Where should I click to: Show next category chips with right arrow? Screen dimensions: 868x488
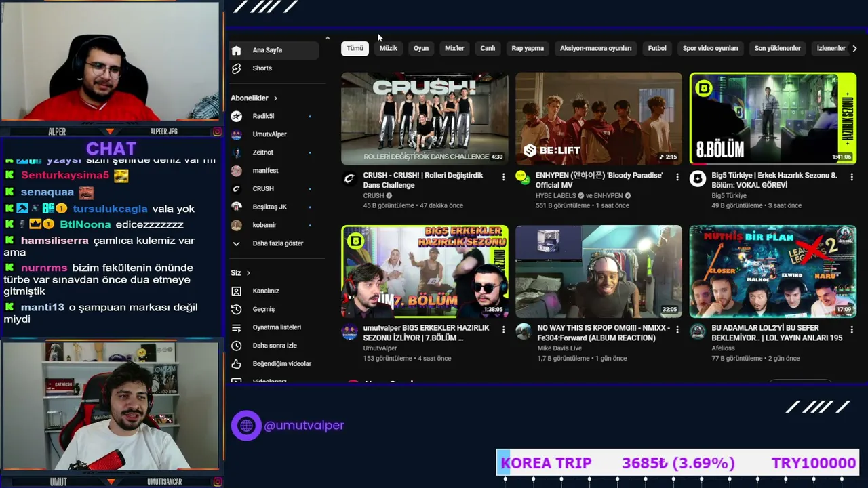(x=854, y=48)
